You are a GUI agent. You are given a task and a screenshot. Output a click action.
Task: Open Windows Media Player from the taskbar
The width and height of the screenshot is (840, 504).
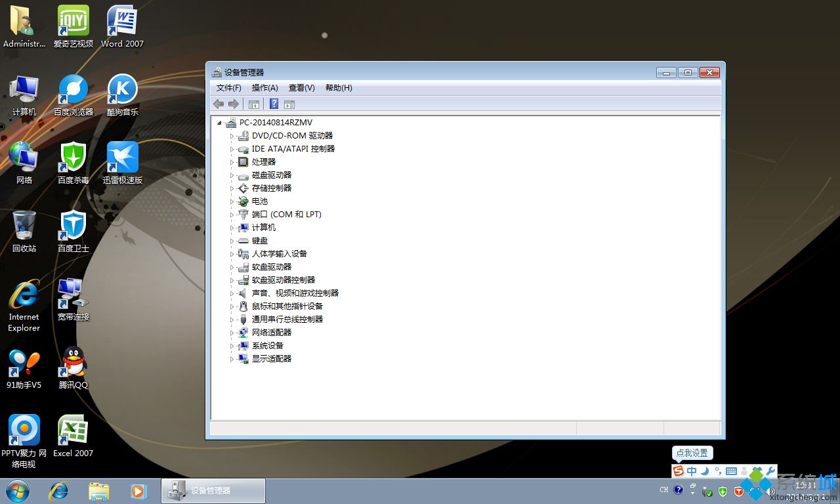tap(138, 490)
